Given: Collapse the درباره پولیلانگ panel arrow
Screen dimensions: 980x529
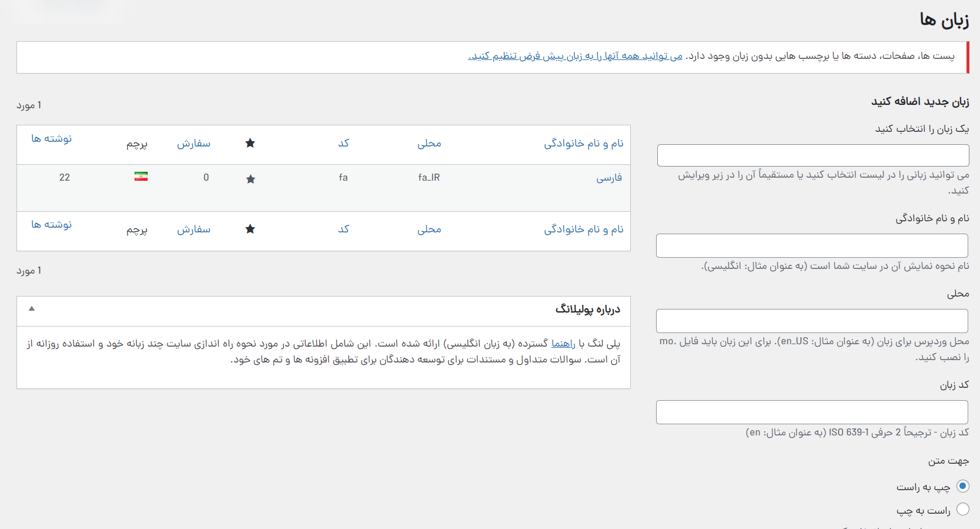Looking at the screenshot, I should click(x=32, y=308).
